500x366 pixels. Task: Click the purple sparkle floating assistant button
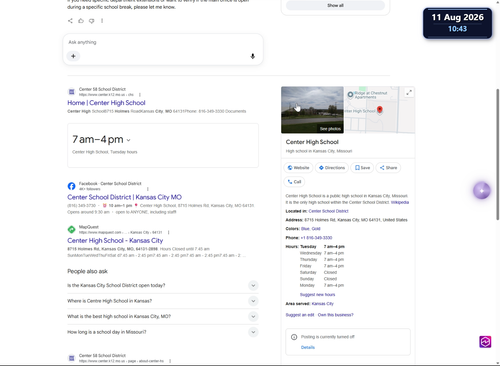click(x=482, y=191)
